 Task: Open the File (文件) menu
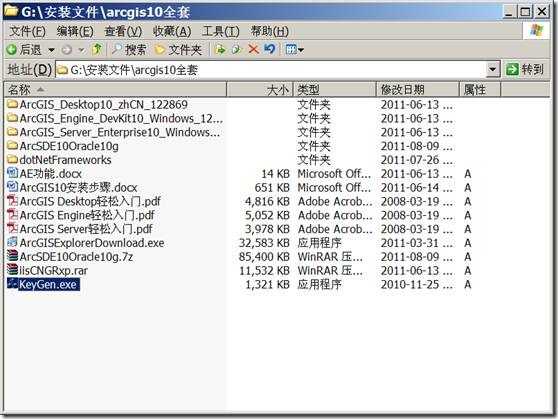coord(27,31)
